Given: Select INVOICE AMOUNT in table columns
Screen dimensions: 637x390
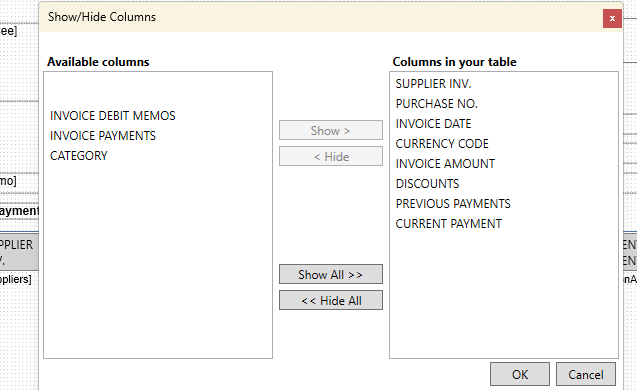Looking at the screenshot, I should tap(445, 163).
